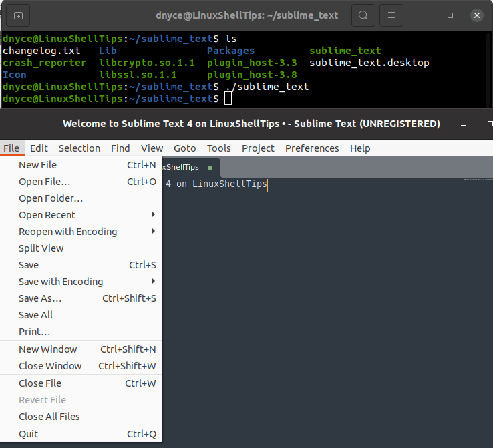Maximize the Sublime Text window
The image size is (493, 448).
tap(490, 124)
